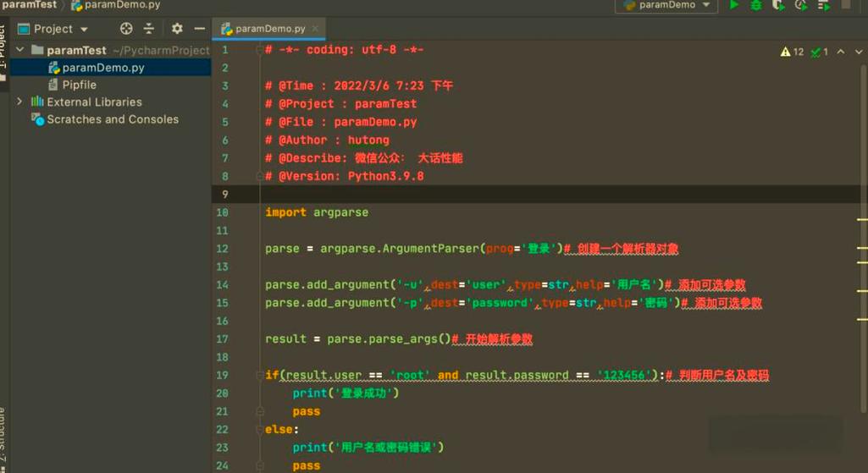Go to previous highlighted error arrow
Viewport: 868px width, 473px height.
coord(841,52)
